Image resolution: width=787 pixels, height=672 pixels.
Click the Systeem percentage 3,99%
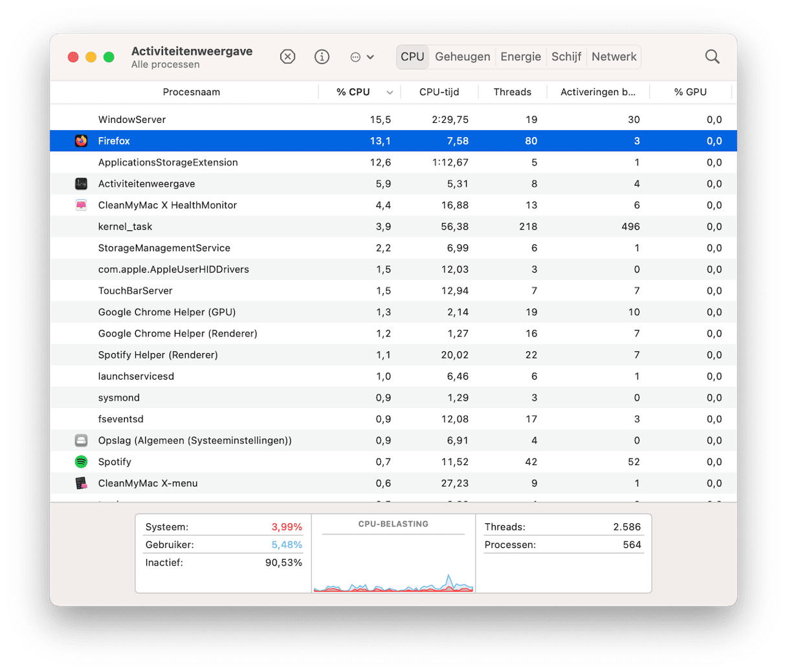point(287,527)
